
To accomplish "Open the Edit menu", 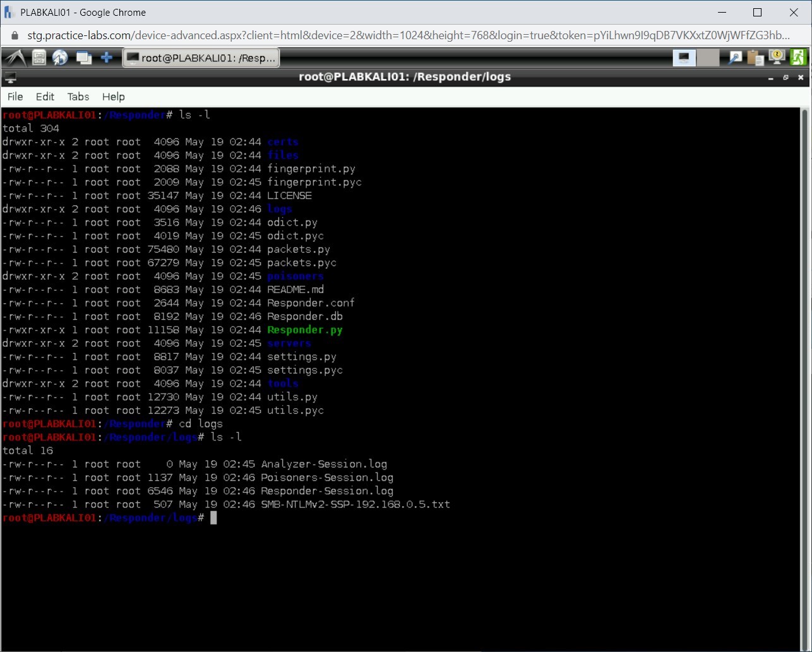I will coord(44,97).
